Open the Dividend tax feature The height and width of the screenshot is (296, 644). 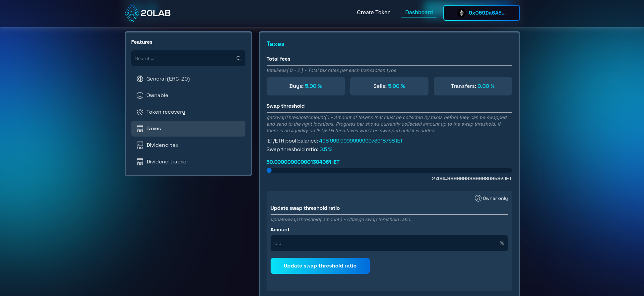pos(188,145)
